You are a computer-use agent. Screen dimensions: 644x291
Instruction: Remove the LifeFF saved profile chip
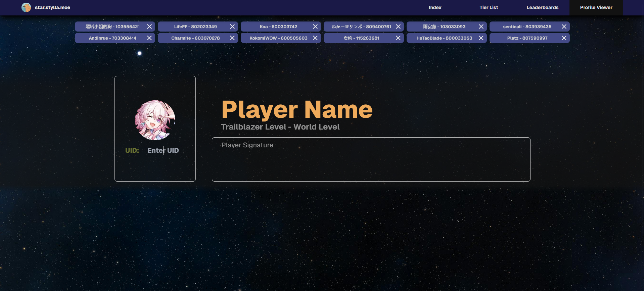point(232,27)
